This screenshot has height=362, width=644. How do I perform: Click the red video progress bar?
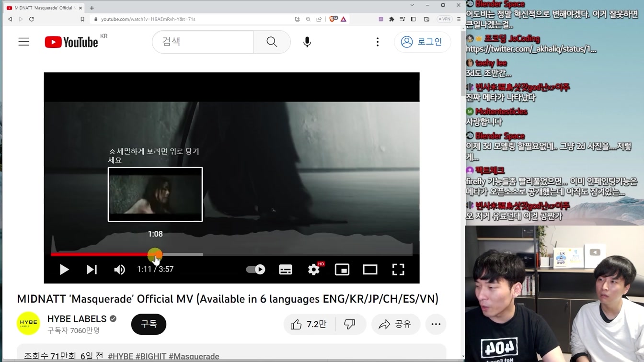(x=103, y=254)
